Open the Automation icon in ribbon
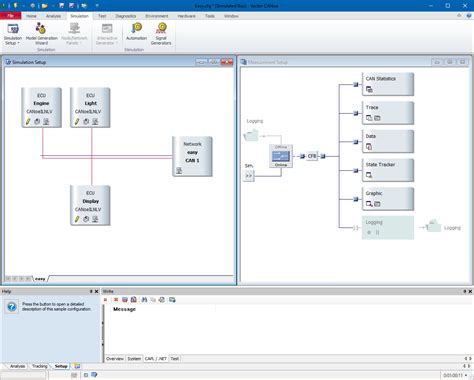The image size is (474, 380). pyautogui.click(x=136, y=31)
